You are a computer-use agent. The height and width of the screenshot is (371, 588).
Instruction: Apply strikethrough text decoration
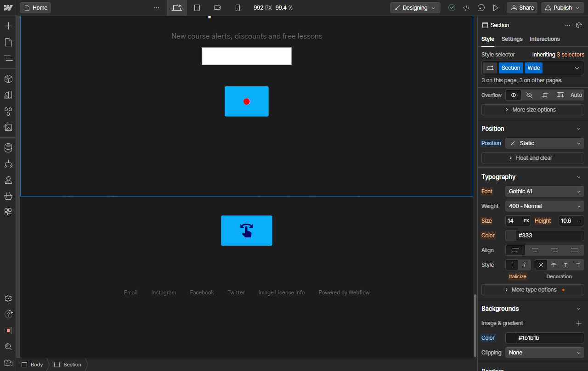pos(554,265)
